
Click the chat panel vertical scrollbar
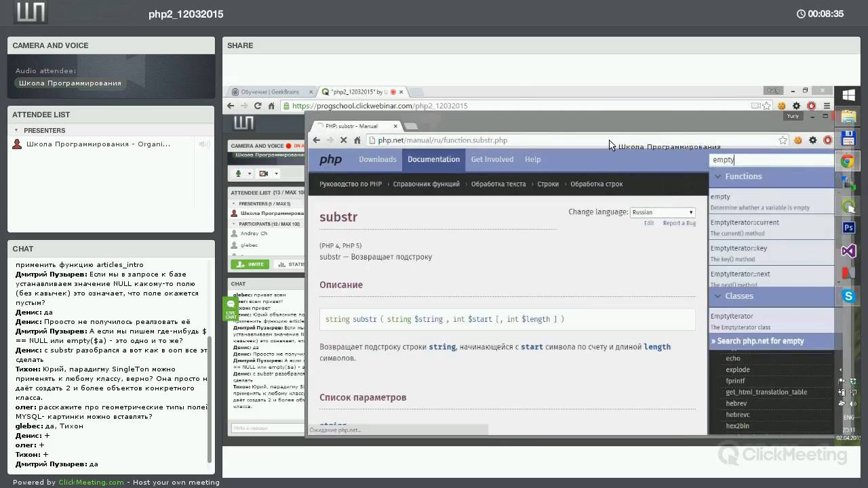(210, 399)
